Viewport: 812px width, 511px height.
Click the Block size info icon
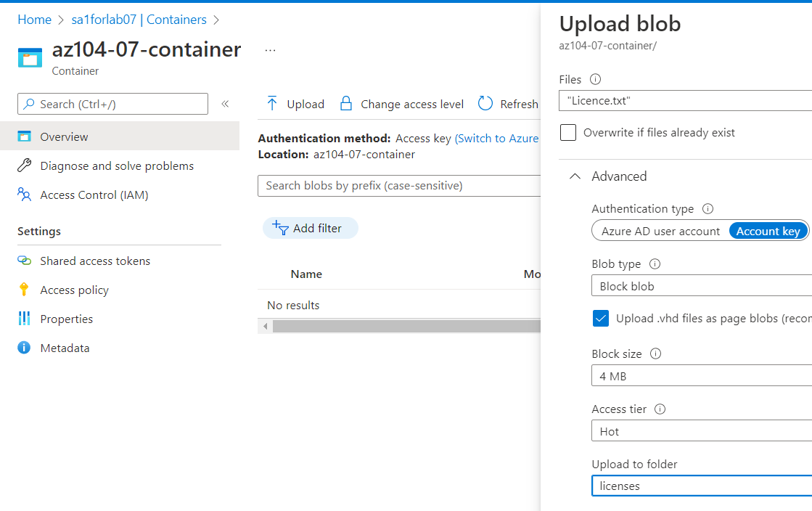[655, 353]
